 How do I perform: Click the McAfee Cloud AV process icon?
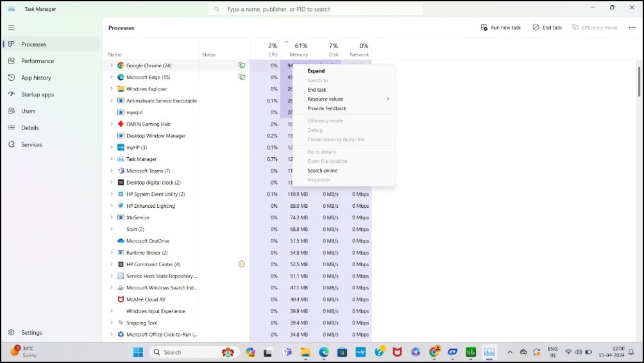(121, 300)
